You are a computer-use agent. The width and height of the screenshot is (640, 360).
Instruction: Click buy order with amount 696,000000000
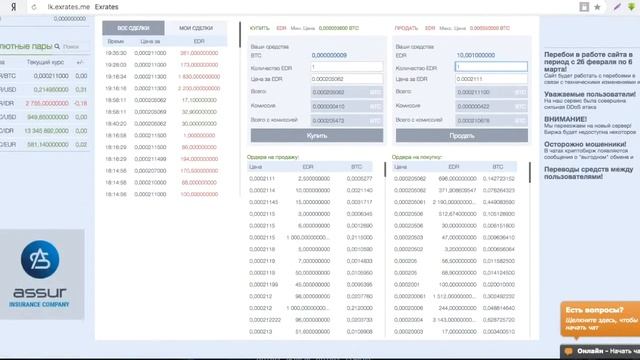click(455, 179)
